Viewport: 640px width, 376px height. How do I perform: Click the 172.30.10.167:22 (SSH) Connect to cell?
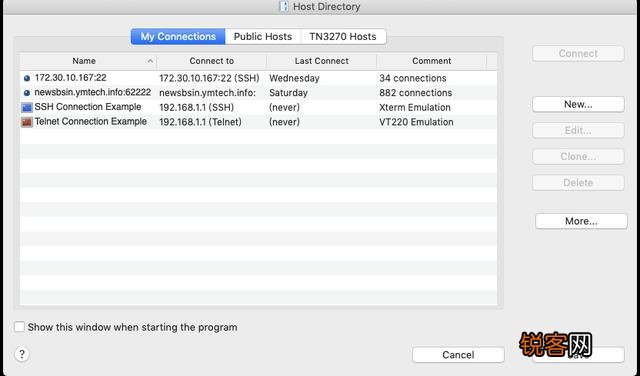pyautogui.click(x=209, y=78)
